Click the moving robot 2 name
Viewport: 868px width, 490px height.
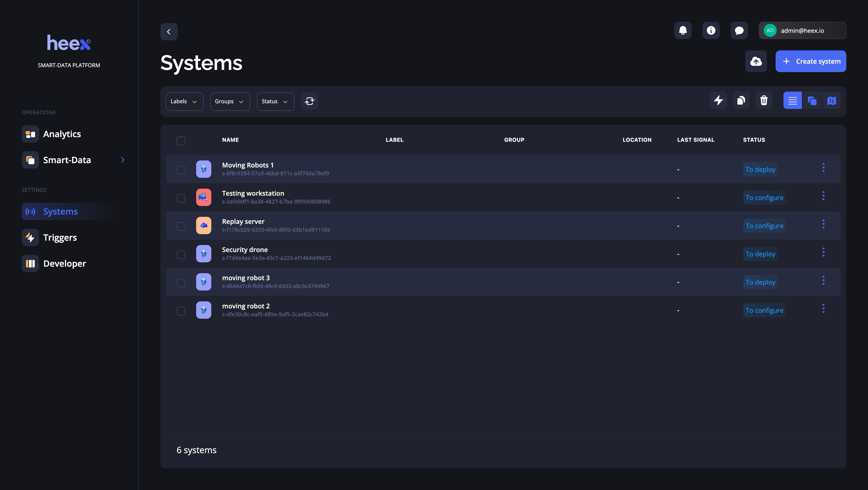(246, 306)
